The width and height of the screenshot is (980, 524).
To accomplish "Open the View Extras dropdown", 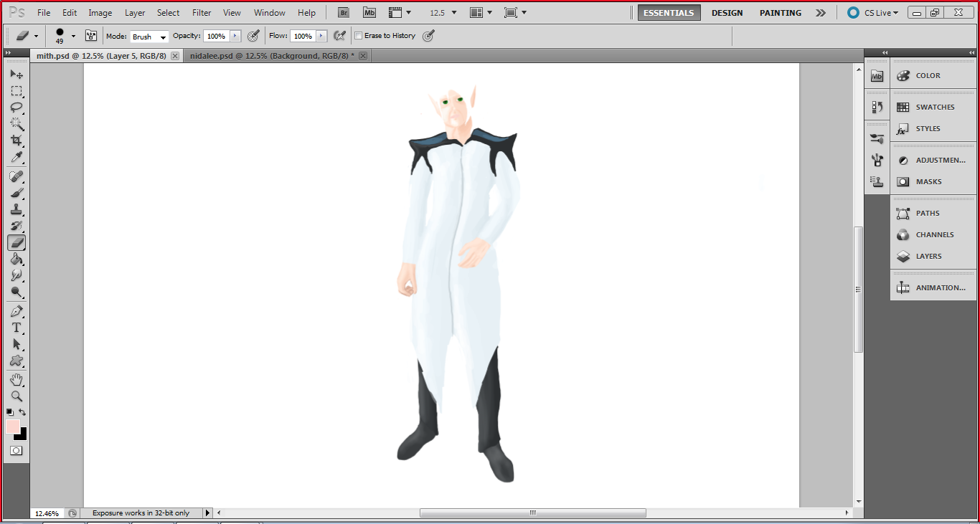I will pos(400,13).
